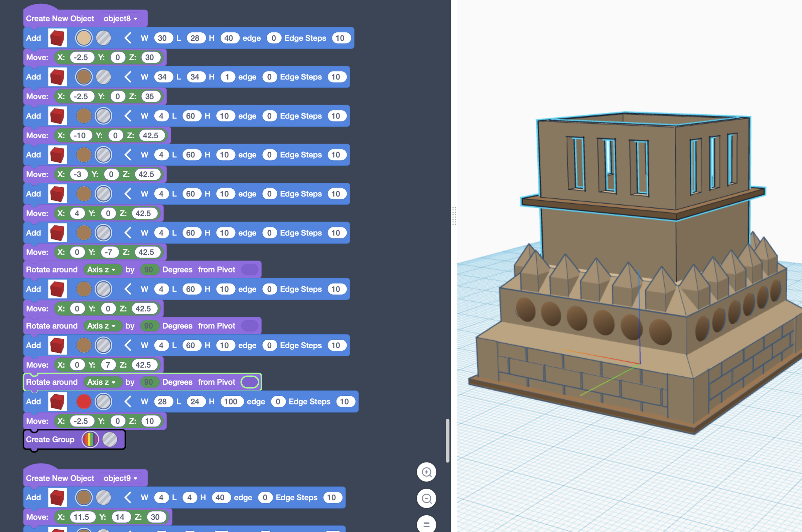Click the Create Group block
This screenshot has width=802, height=532.
tap(50, 439)
